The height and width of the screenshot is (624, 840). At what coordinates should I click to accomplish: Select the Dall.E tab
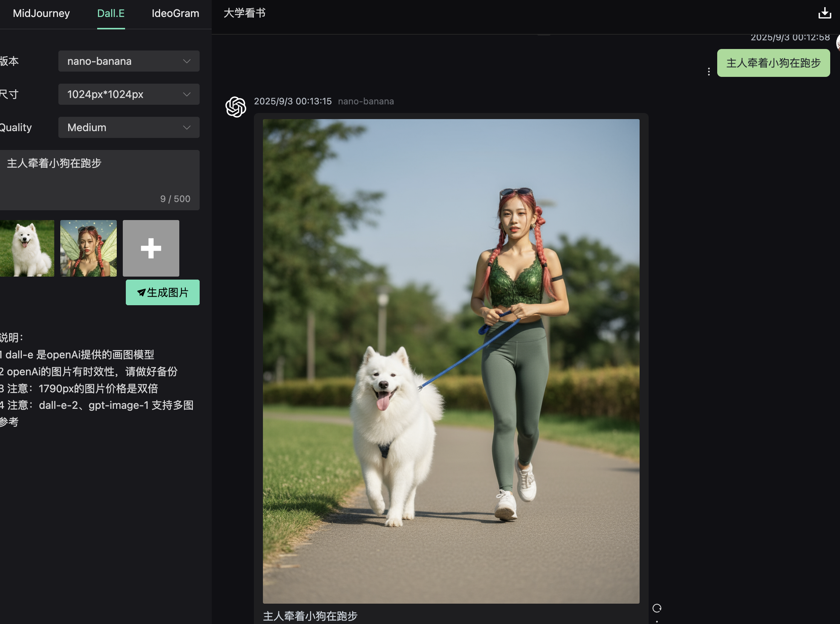[x=111, y=14]
